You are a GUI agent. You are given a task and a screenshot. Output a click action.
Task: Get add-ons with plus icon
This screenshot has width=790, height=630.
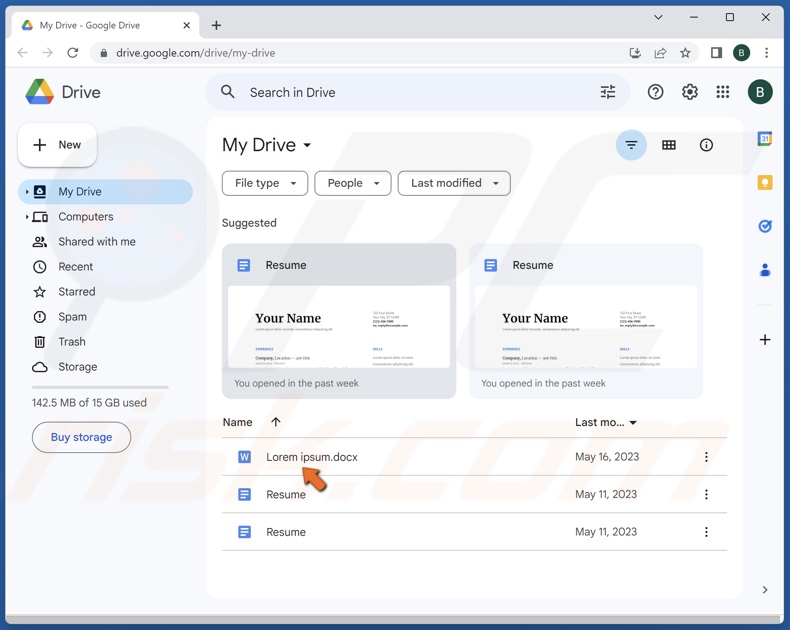click(764, 340)
